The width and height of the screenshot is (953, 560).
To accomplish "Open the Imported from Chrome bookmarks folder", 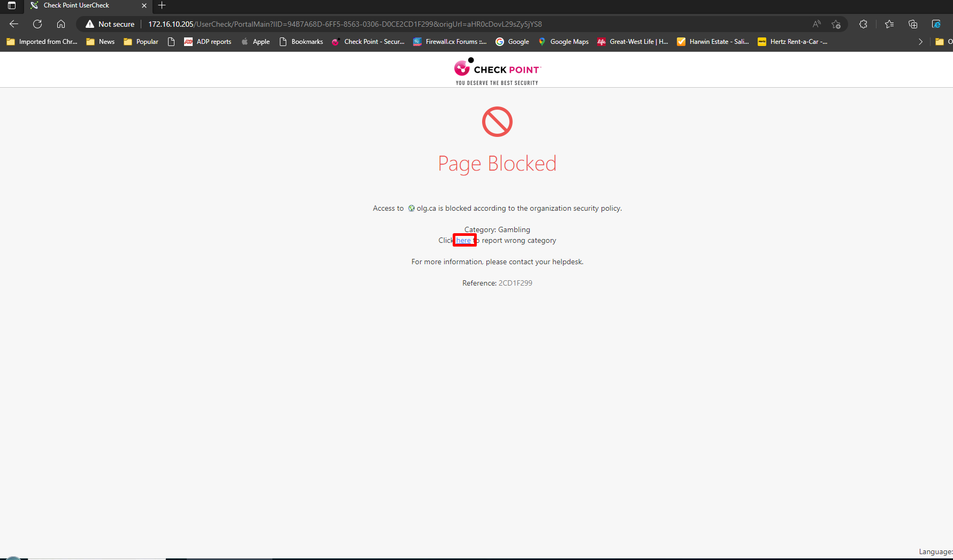I will [42, 42].
